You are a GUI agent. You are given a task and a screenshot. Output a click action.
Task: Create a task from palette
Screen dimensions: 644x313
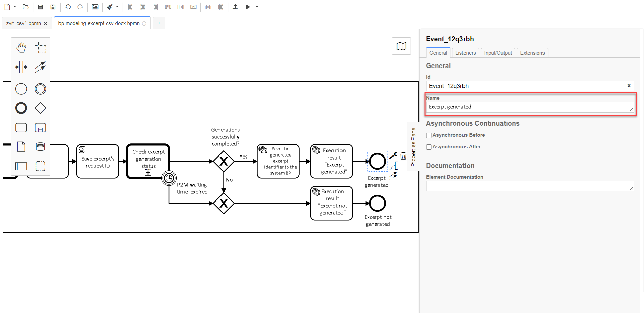tap(21, 128)
